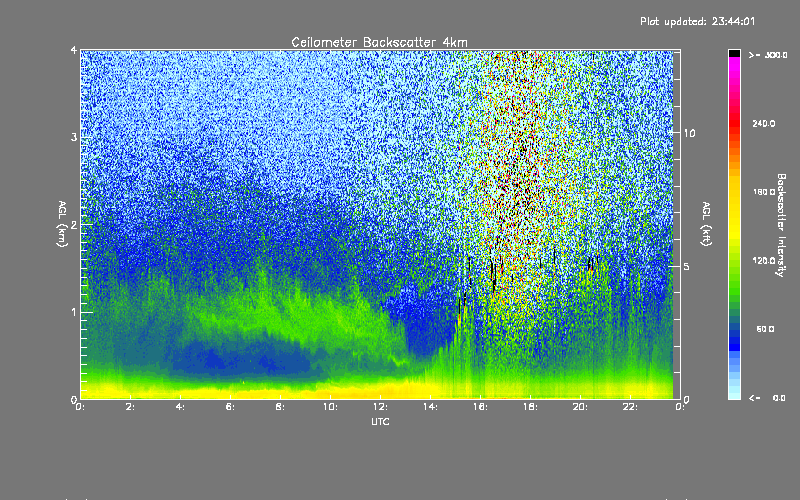Click the '10:' UTC time tick
Viewport: 800px width, 500px height.
pyautogui.click(x=330, y=407)
